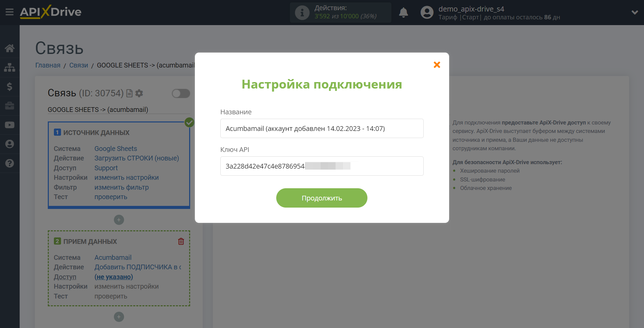
Task: Click the user avatar icon
Action: point(427,13)
